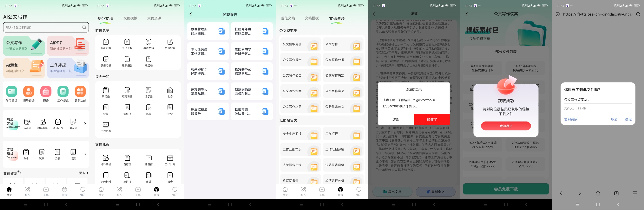This screenshot has width=644, height=210.
Task: Open the 工作复盘 shortcut icon
Action: 63,94
